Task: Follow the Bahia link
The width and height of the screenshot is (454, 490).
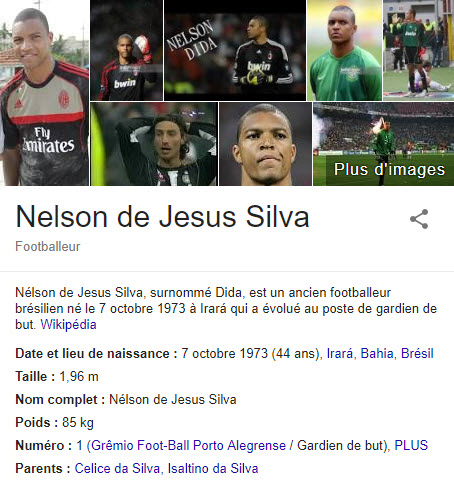Action: click(377, 353)
